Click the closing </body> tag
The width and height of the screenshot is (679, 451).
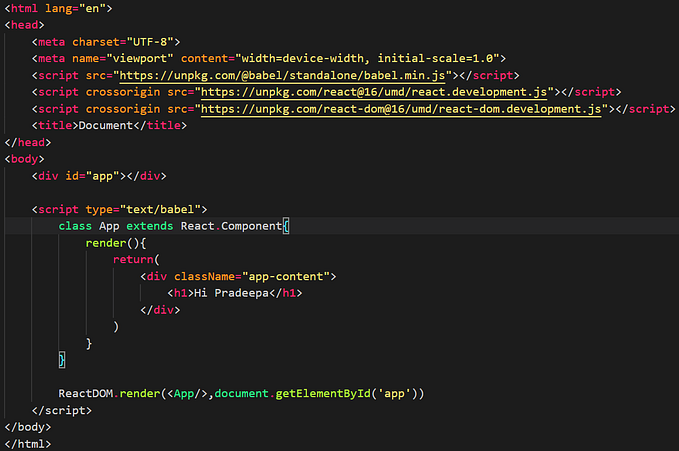point(28,427)
